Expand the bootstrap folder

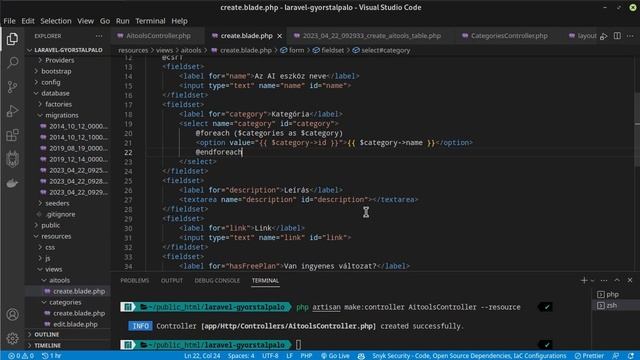click(x=56, y=71)
